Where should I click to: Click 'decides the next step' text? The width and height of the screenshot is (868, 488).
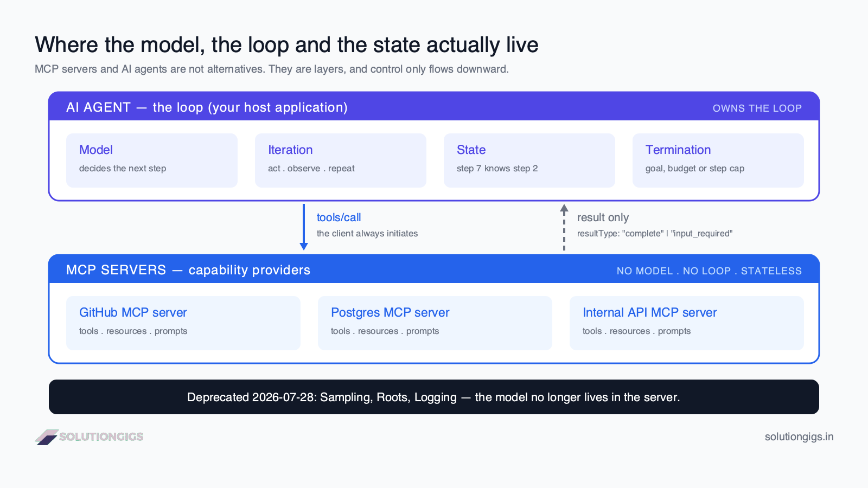point(123,169)
